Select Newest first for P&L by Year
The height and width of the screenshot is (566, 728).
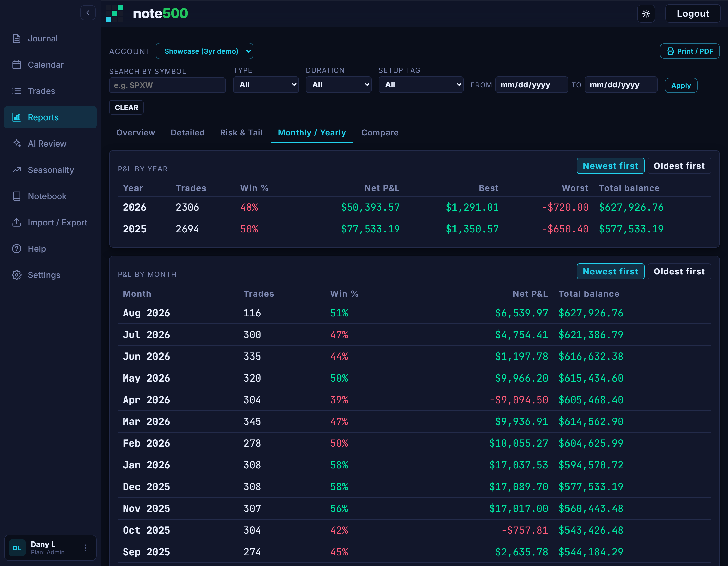610,166
